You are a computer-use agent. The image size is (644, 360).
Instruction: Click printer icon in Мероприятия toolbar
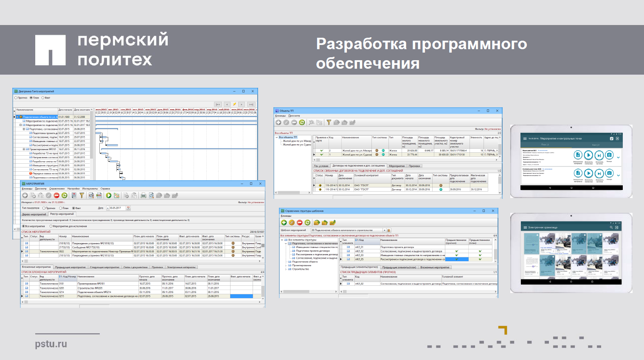[143, 195]
